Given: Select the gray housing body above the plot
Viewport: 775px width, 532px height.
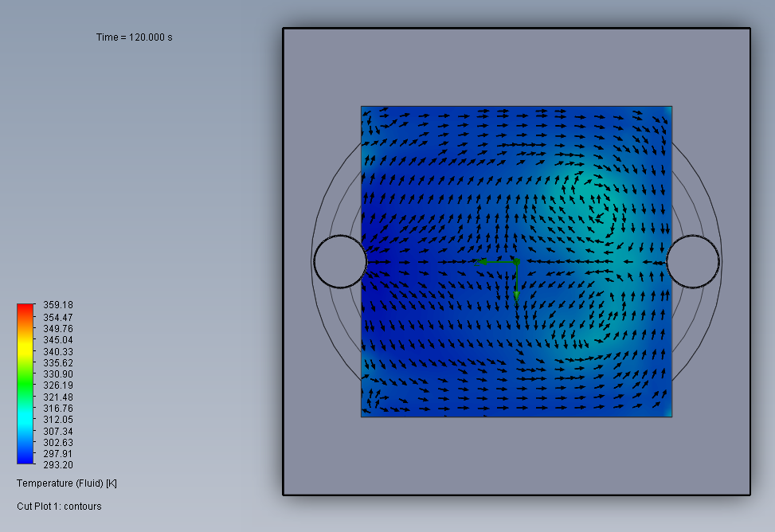Looking at the screenshot, I should pyautogui.click(x=516, y=67).
